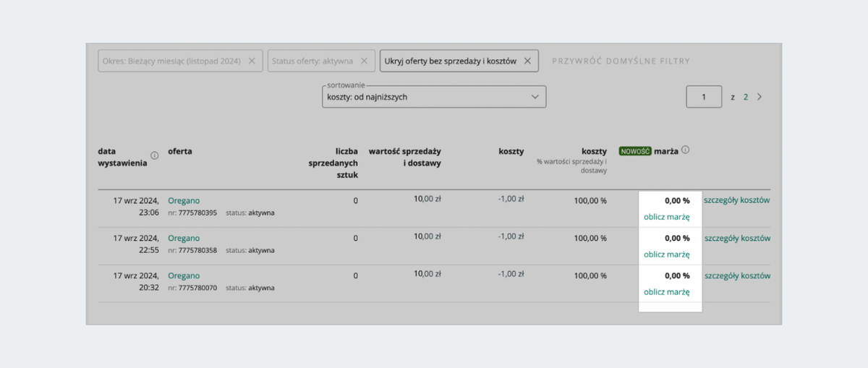The image size is (868, 368).
Task: Click the sorting dropdown chevron arrow
Action: (x=535, y=97)
